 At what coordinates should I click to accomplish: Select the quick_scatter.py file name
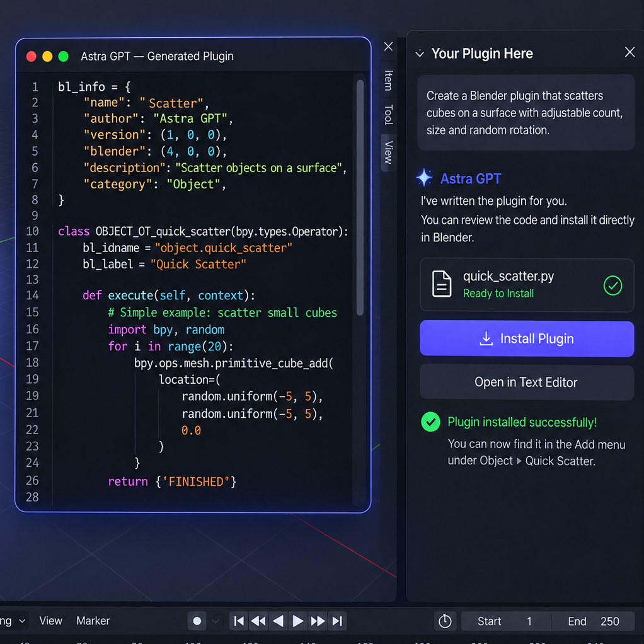(508, 277)
